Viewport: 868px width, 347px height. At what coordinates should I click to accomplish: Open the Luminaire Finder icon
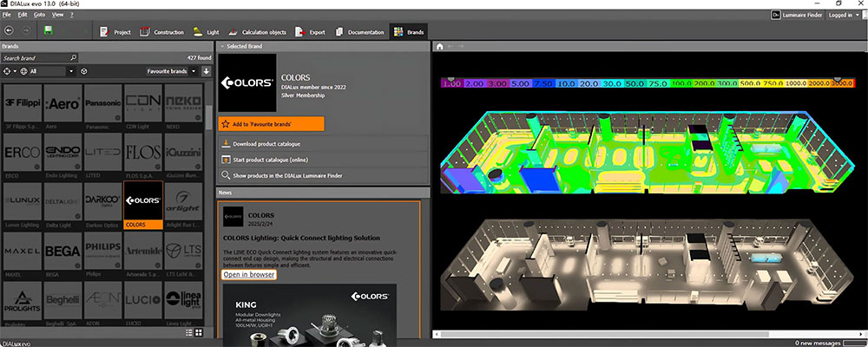pos(776,15)
